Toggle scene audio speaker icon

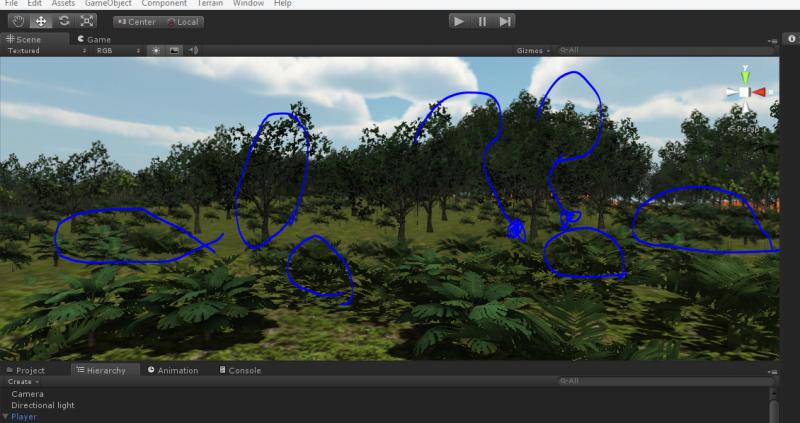[x=193, y=51]
